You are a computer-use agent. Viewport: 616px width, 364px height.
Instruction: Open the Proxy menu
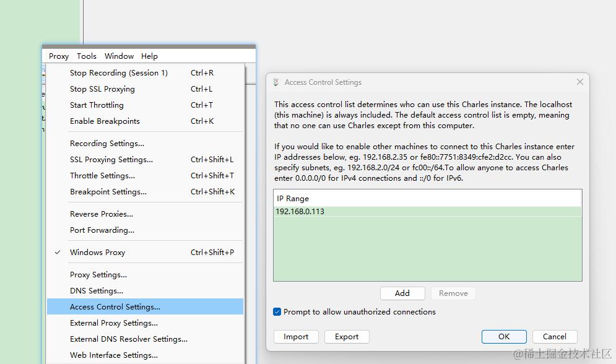pos(59,56)
